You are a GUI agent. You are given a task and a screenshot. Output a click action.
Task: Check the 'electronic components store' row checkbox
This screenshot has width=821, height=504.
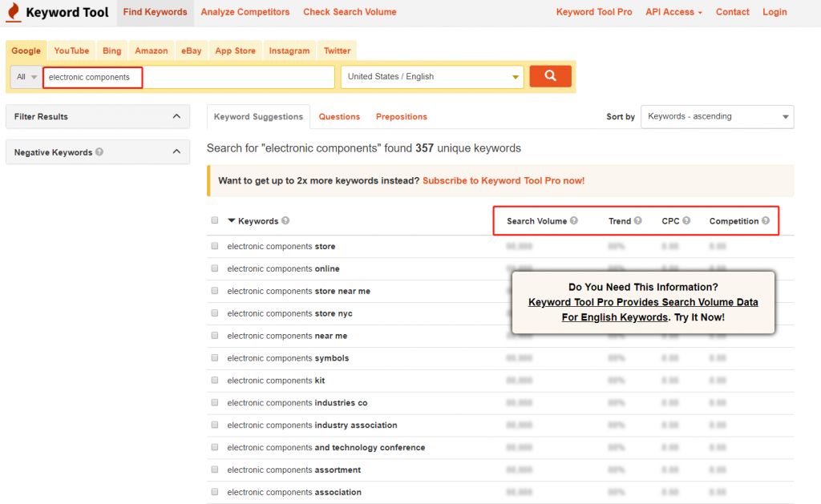pyautogui.click(x=214, y=246)
